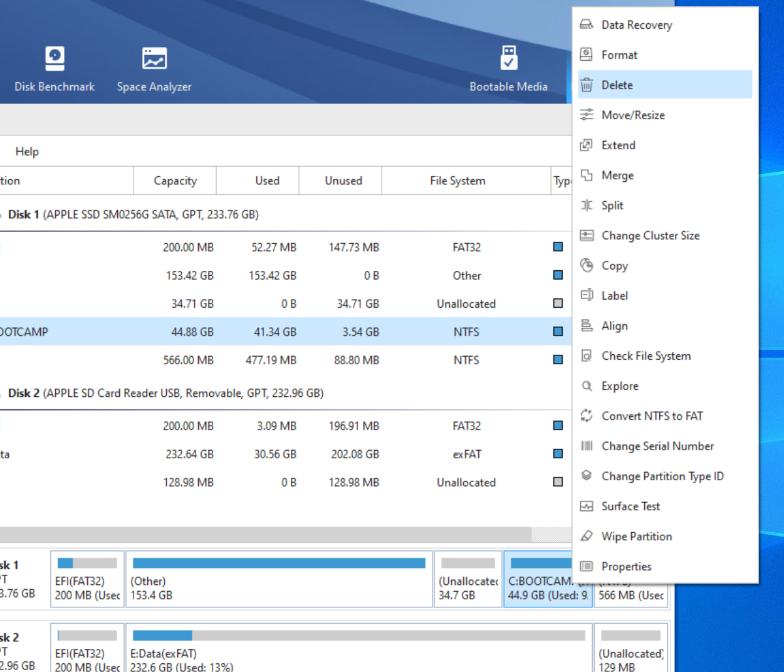784x672 pixels.
Task: Click the 566.00 MB capacity cell
Action: [x=189, y=360]
